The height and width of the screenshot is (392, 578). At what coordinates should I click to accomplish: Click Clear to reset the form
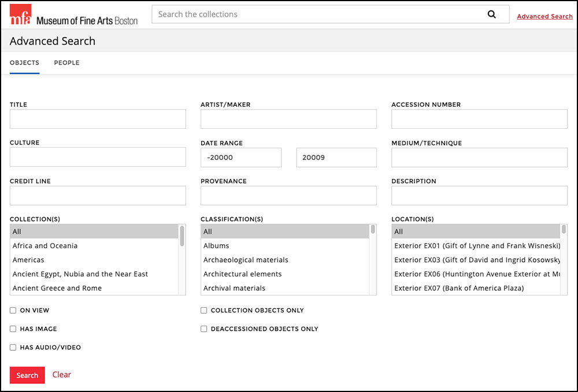(x=61, y=375)
